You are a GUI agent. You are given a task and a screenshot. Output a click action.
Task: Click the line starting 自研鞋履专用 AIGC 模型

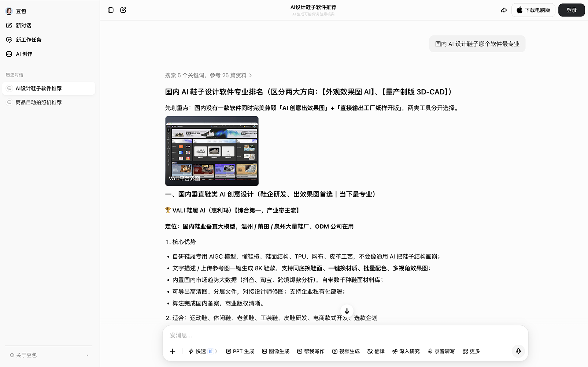pyautogui.click(x=307, y=256)
